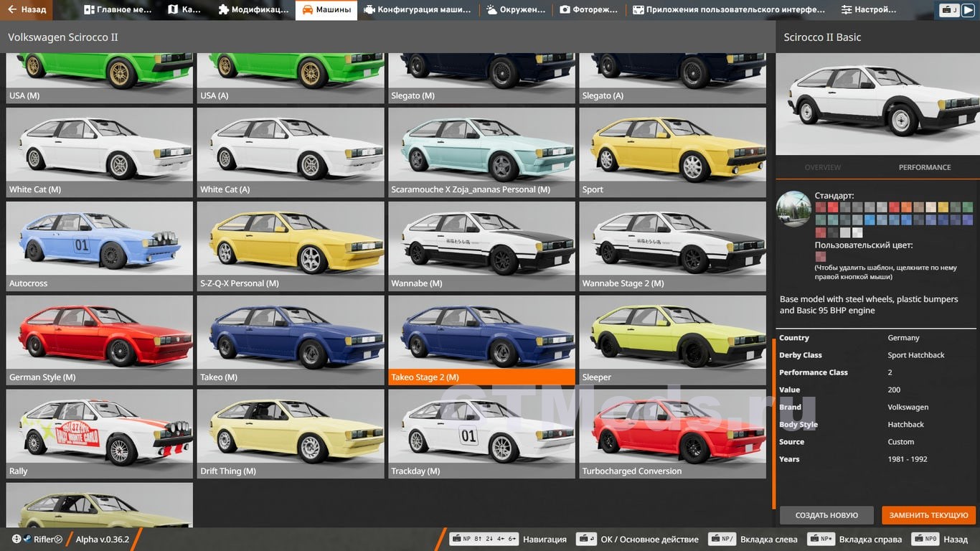Open the Конфигурация машины tab
This screenshot has width=980, height=551.
click(x=418, y=10)
